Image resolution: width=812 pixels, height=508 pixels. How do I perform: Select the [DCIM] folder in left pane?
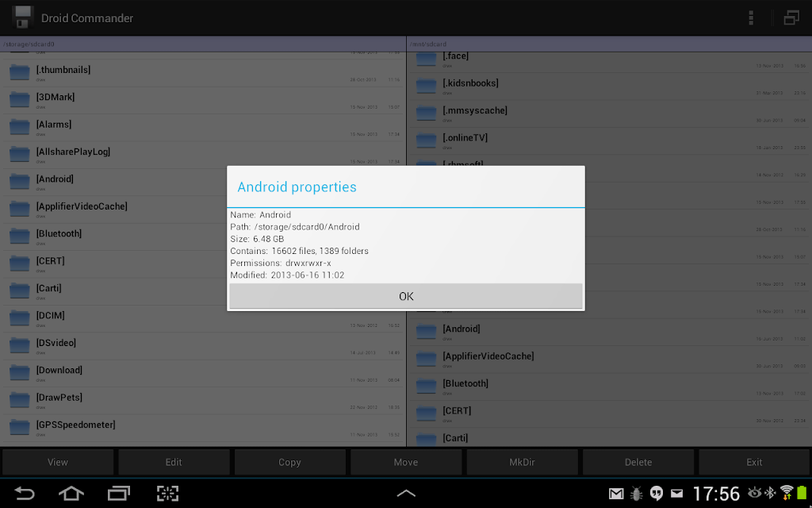click(203, 319)
